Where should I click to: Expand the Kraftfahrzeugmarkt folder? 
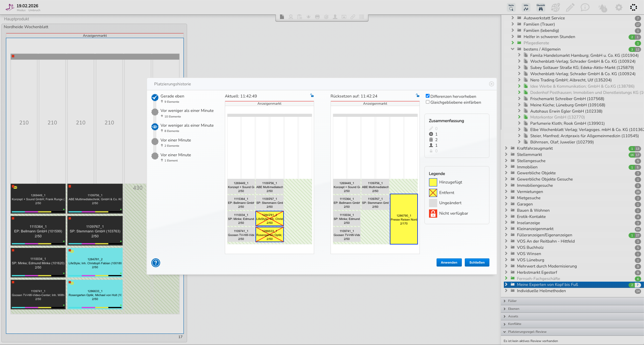[x=506, y=148]
